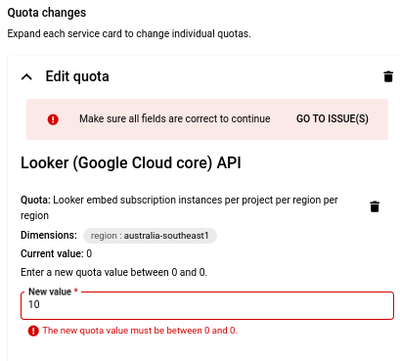Click the 'Enter a new quota value' hint text
Viewport: 400px width, 361px height.
coord(114,272)
